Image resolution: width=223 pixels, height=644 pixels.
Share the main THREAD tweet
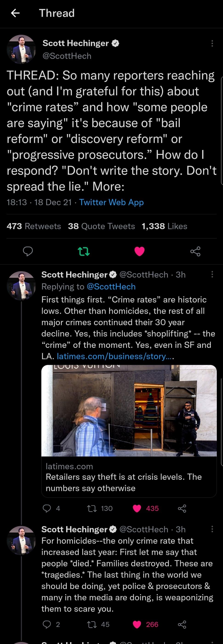click(x=195, y=251)
